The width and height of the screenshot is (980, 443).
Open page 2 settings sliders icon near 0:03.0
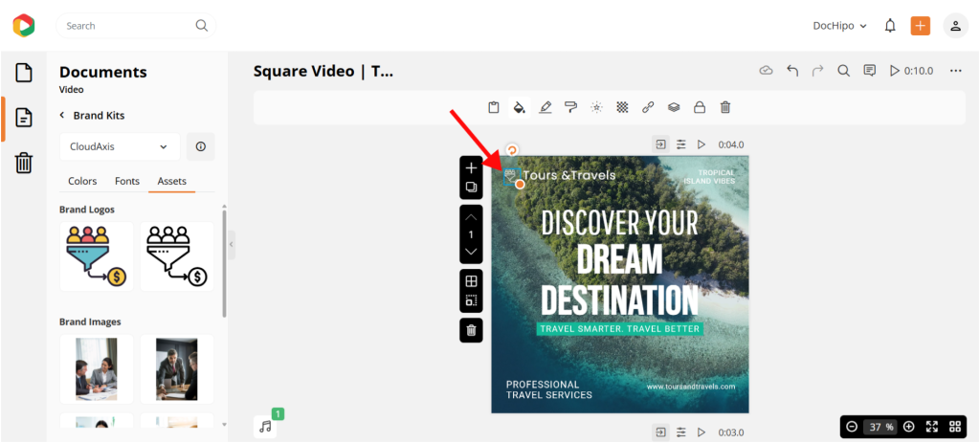[x=681, y=432]
